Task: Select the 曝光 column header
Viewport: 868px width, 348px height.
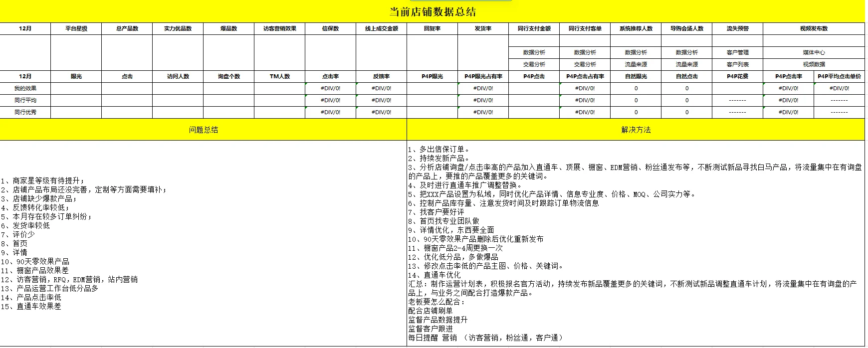Action: click(76, 76)
